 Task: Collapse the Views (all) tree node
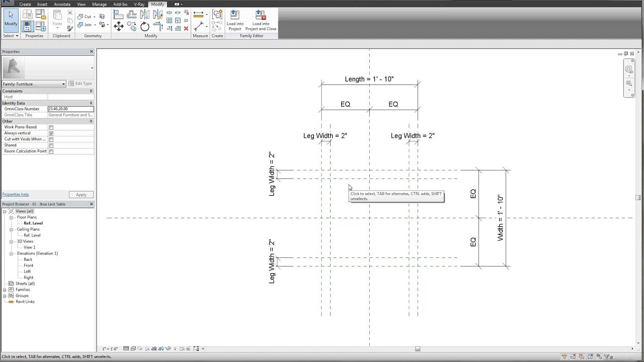[x=5, y=211]
